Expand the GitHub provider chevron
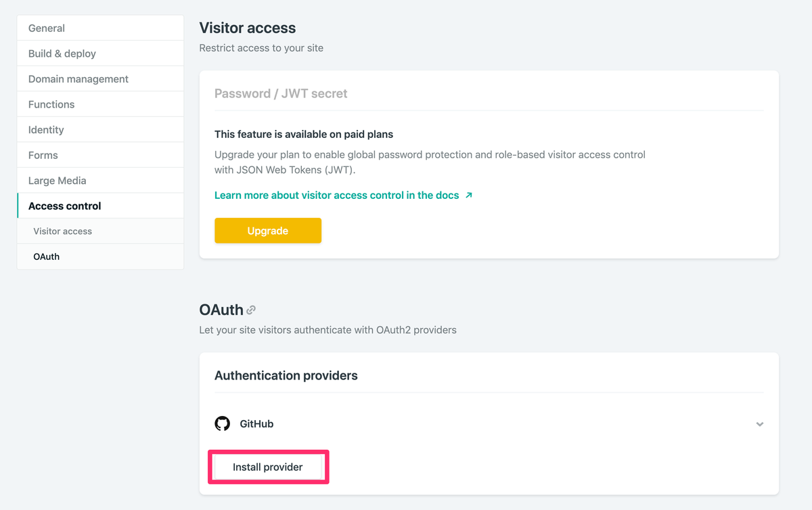The height and width of the screenshot is (510, 812). (759, 424)
